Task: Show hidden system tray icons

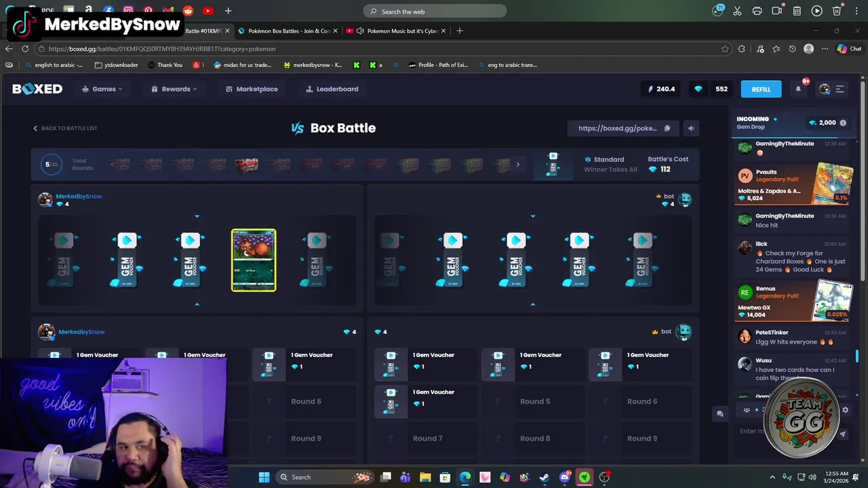Action: [772, 477]
